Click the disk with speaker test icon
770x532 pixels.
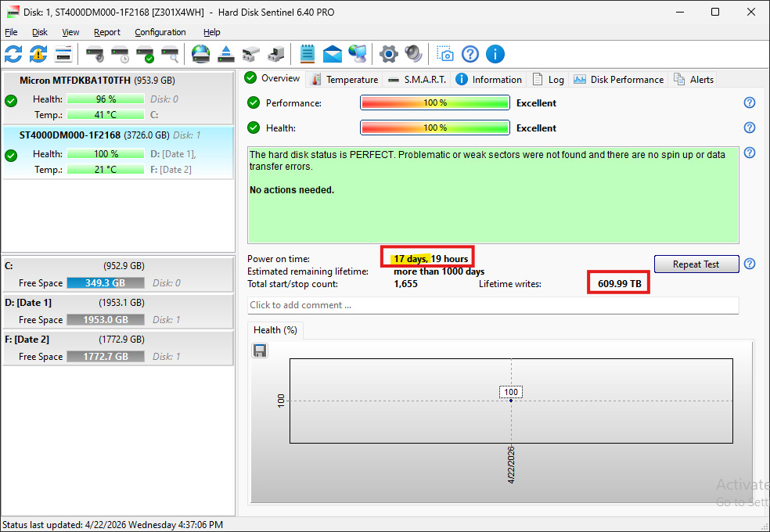[x=95, y=54]
